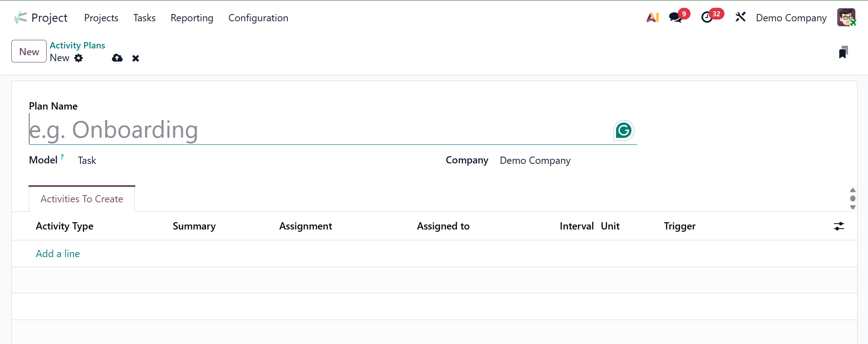Select the Activities To Create tab
Viewport: 868px width, 344px height.
(82, 199)
